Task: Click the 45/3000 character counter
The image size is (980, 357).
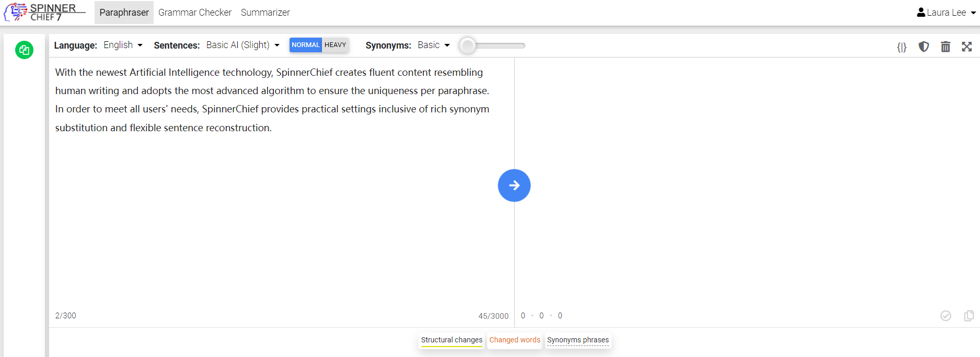Action: coord(493,316)
